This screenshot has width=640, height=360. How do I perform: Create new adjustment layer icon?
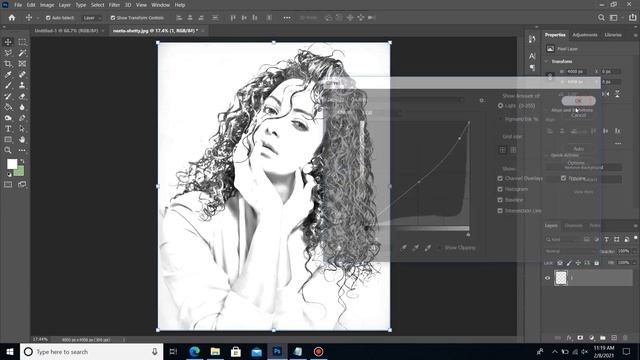(x=591, y=338)
